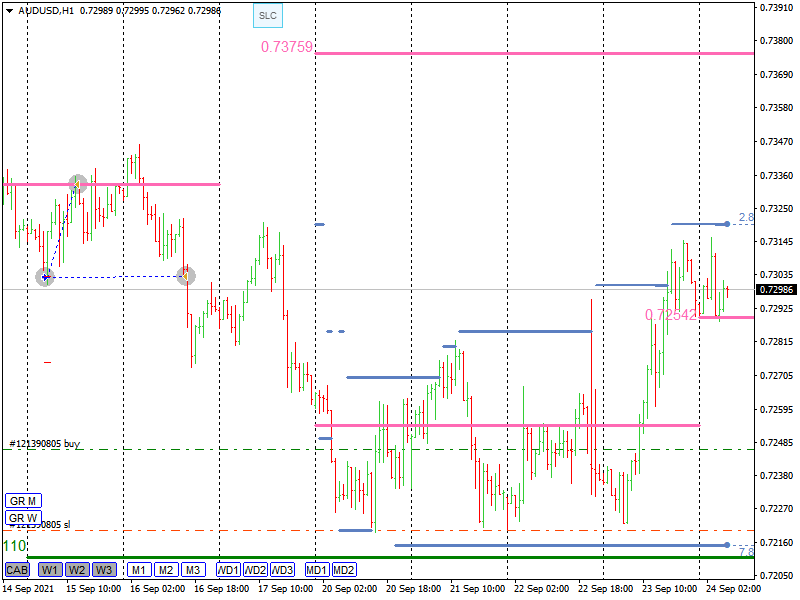Click the SLC button at top
This screenshot has width=800, height=600.
[x=267, y=16]
